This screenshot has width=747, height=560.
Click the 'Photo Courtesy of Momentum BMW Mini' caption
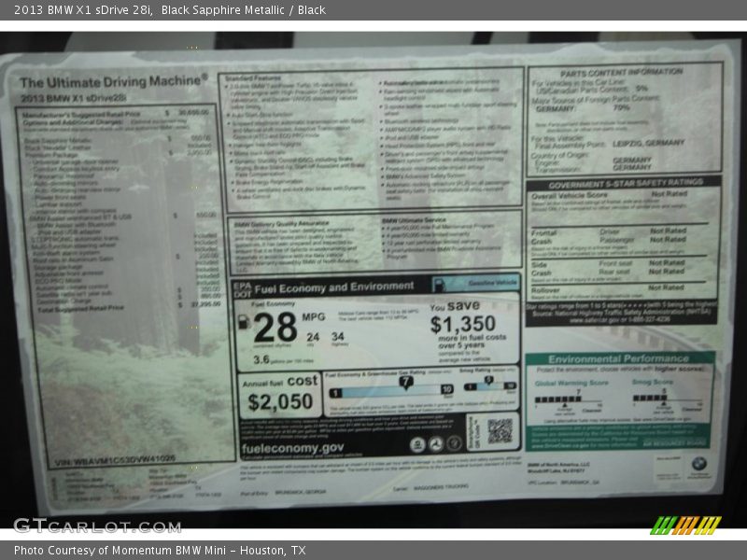coord(120,551)
